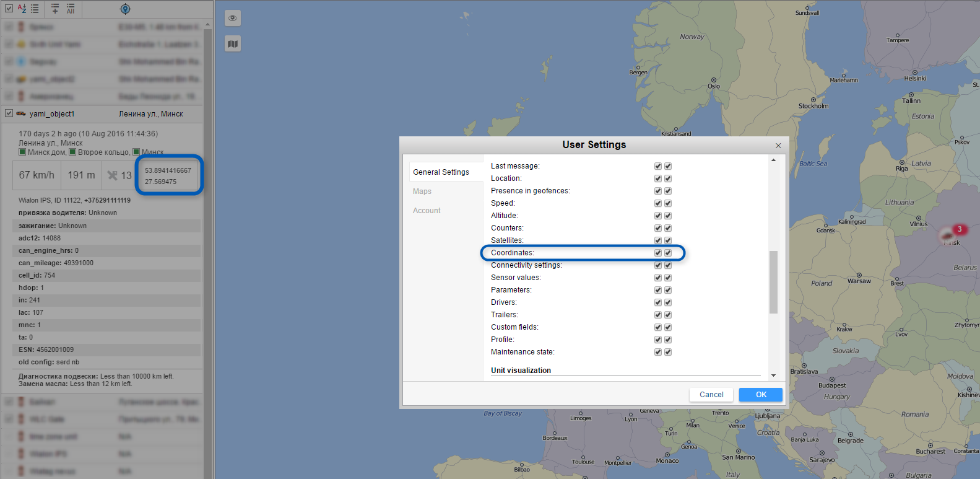Click Cancel in User Settings

[x=711, y=395]
